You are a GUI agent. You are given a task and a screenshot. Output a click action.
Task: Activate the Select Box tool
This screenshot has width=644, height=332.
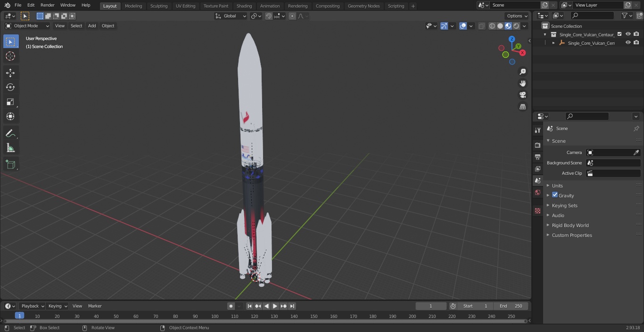[10, 41]
